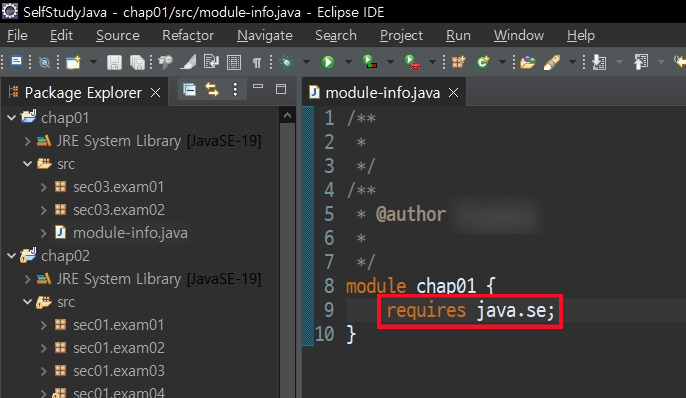Toggle Link with Editor in Package Explorer
686x398 pixels.
click(212, 90)
